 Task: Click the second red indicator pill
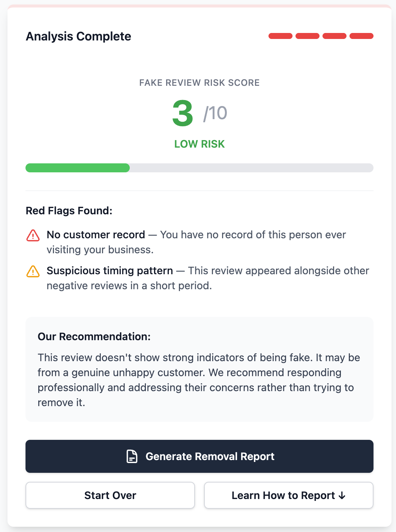(308, 36)
